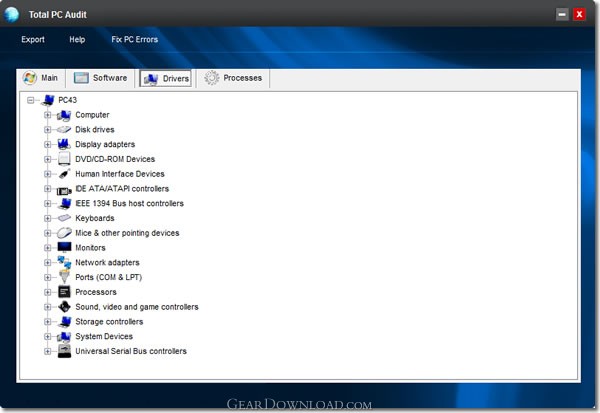Image resolution: width=600 pixels, height=413 pixels.
Task: Click the PC43 root computer icon
Action: [x=47, y=100]
